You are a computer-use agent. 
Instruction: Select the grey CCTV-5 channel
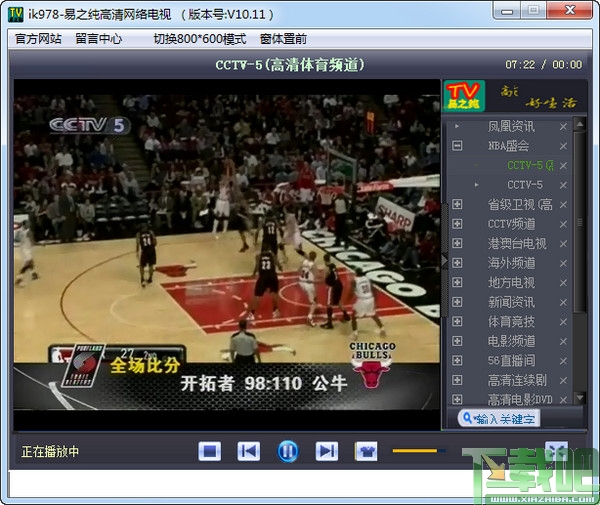pyautogui.click(x=525, y=185)
